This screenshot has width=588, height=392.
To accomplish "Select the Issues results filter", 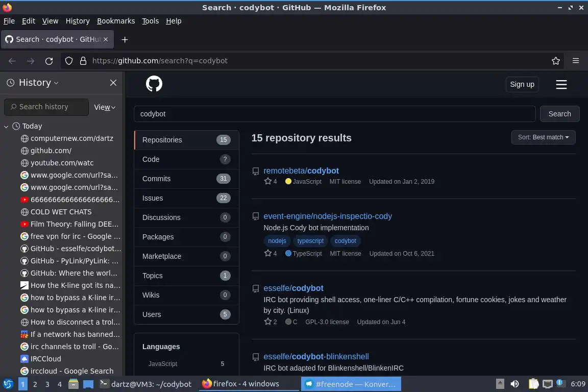I will coord(186,198).
